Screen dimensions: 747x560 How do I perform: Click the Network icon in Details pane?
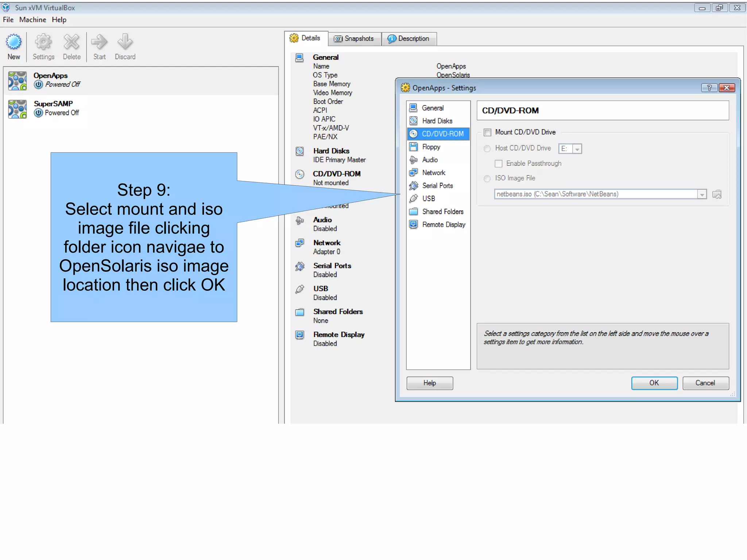[299, 243]
